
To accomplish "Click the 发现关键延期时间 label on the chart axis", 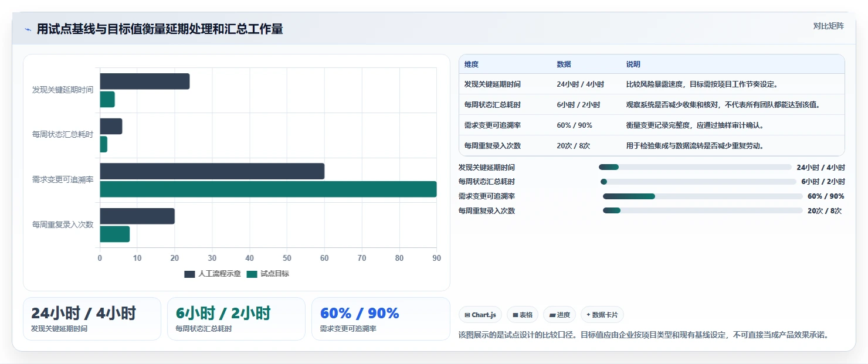I will click(63, 90).
